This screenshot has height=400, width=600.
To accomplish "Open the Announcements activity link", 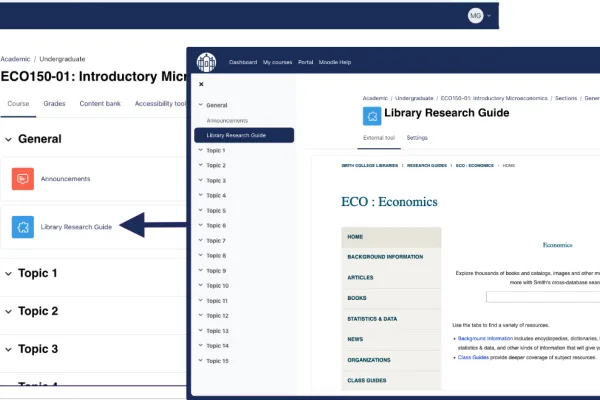I will click(65, 179).
